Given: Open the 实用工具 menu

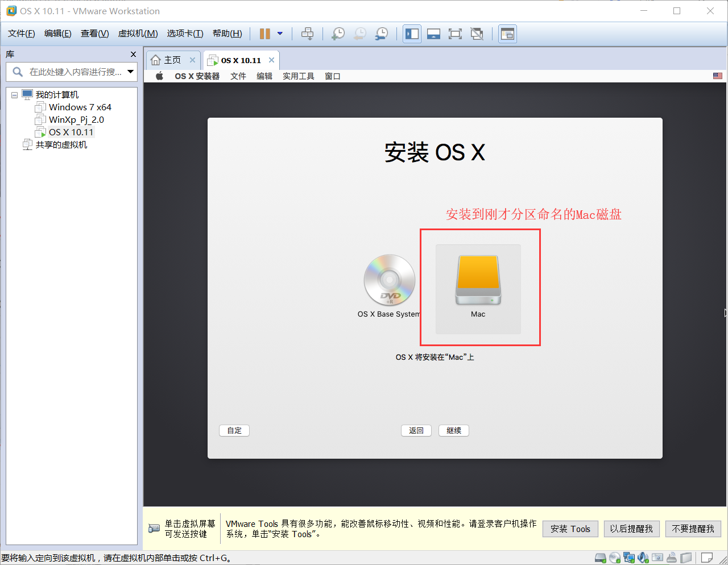Looking at the screenshot, I should pyautogui.click(x=299, y=76).
